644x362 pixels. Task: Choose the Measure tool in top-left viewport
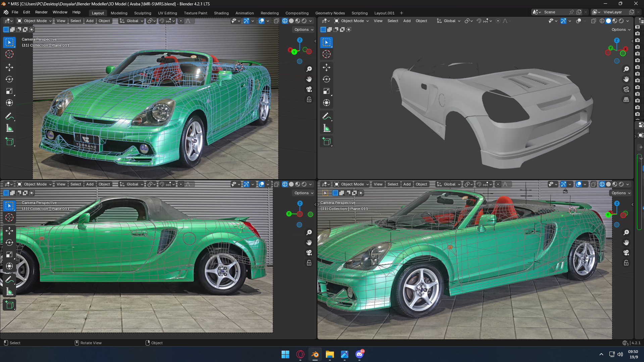point(9,128)
